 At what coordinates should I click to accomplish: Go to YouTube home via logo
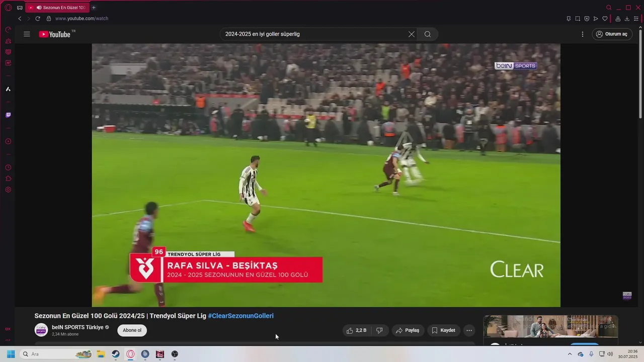pyautogui.click(x=54, y=34)
